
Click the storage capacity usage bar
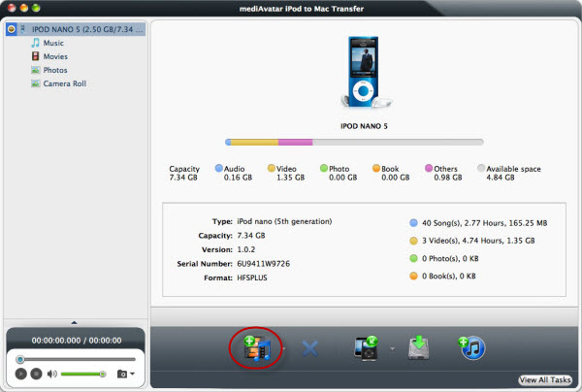coord(354,142)
